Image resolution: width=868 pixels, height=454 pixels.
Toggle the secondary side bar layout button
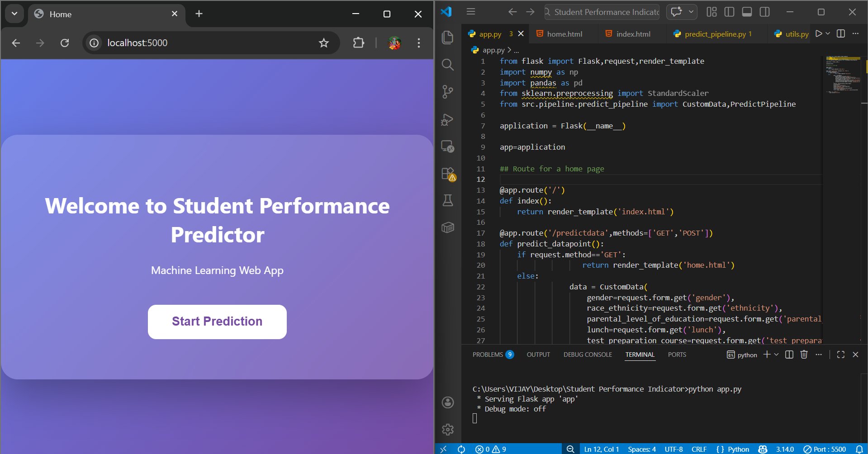764,12
